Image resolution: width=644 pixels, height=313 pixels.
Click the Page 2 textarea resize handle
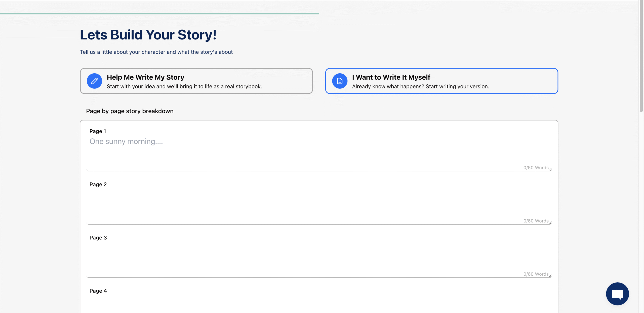pos(550,223)
